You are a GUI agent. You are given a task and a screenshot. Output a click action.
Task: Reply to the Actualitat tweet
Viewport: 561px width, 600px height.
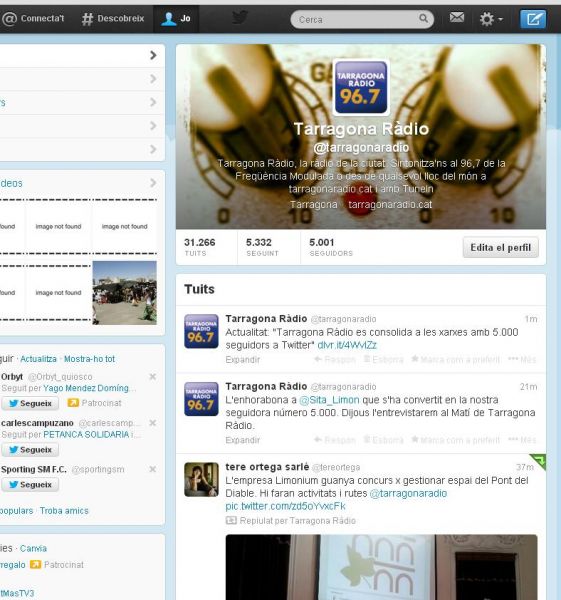(x=335, y=359)
